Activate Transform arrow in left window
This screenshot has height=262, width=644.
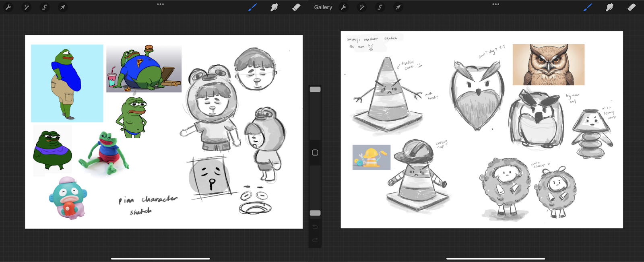click(x=63, y=7)
